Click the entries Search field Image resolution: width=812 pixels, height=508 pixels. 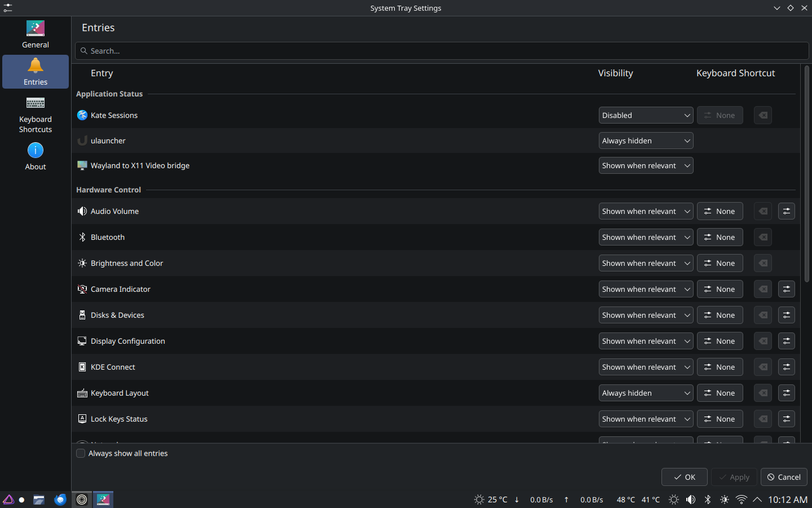[x=442, y=51]
